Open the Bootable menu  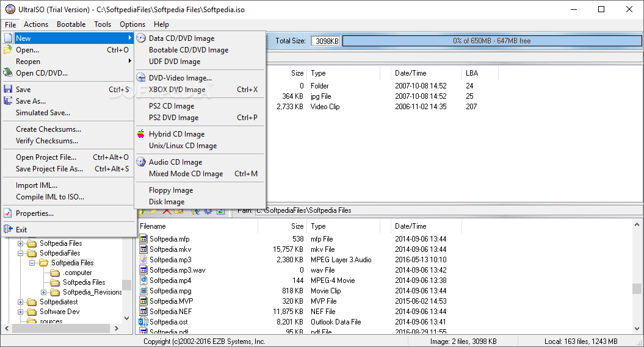click(x=71, y=24)
